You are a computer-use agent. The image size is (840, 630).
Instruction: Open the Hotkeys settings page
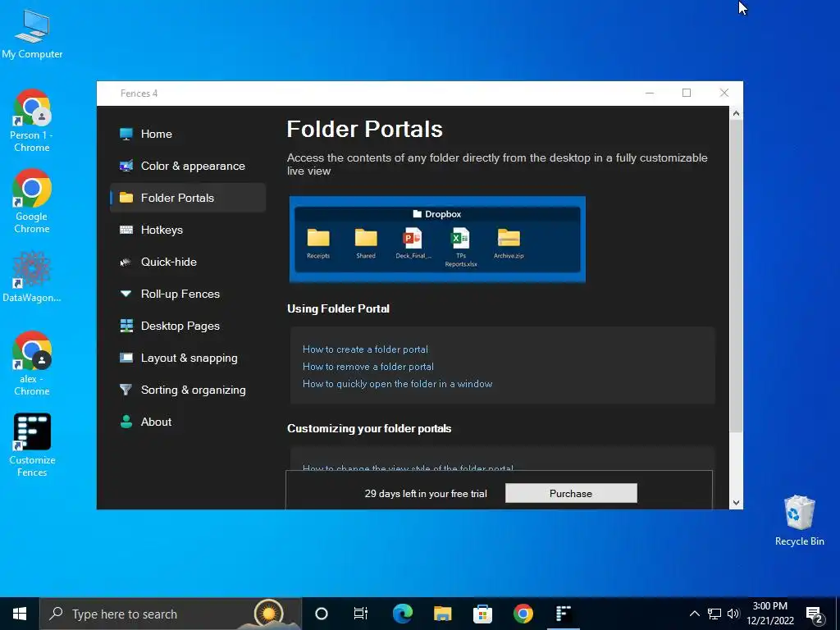[188, 230]
